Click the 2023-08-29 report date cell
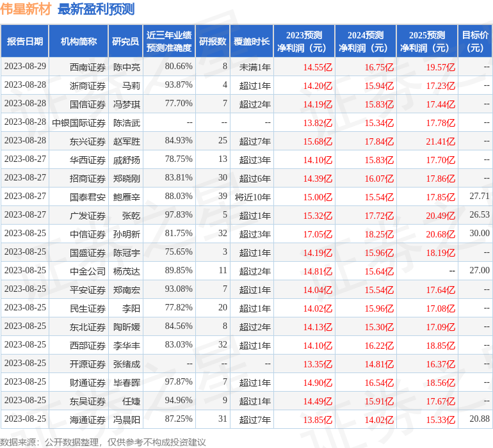This screenshot has width=493, height=448. click(x=25, y=66)
